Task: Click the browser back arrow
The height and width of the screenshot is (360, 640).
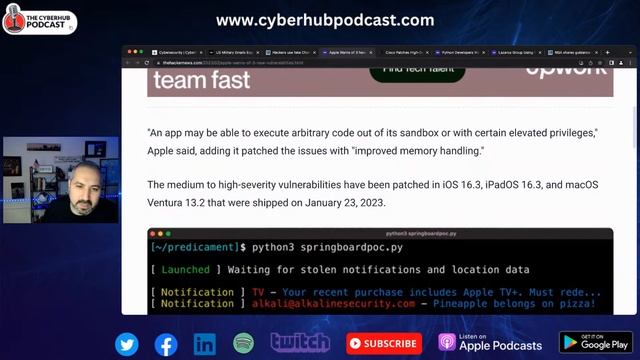Action: click(127, 63)
